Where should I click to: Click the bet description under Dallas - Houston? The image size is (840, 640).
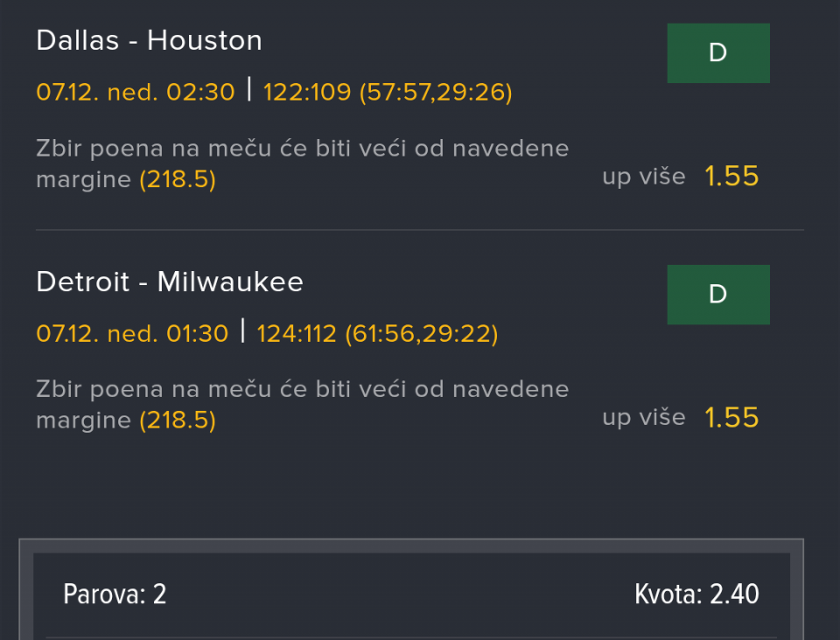302,149
